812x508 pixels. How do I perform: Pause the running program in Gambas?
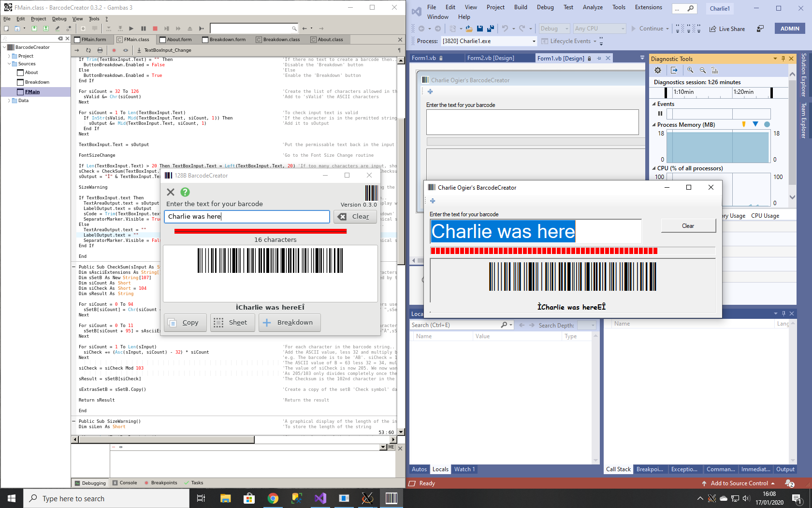[x=143, y=29]
